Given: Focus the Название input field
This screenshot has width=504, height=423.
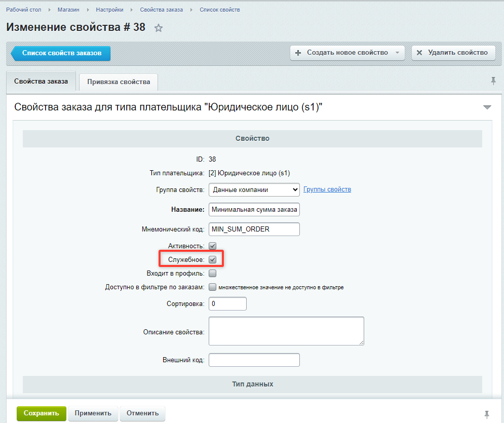Looking at the screenshot, I should coord(254,210).
